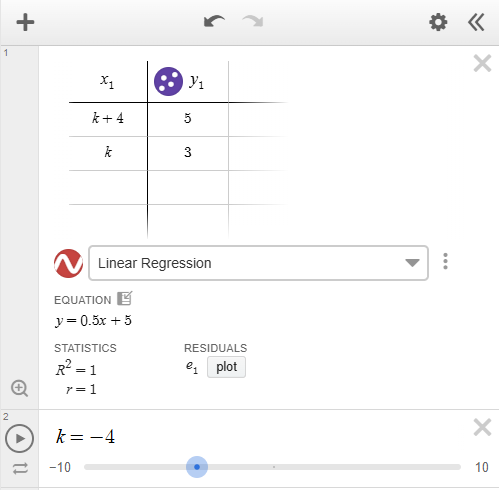This screenshot has width=499, height=490.
Task: Open regression options three-dot menu
Action: coord(445,261)
